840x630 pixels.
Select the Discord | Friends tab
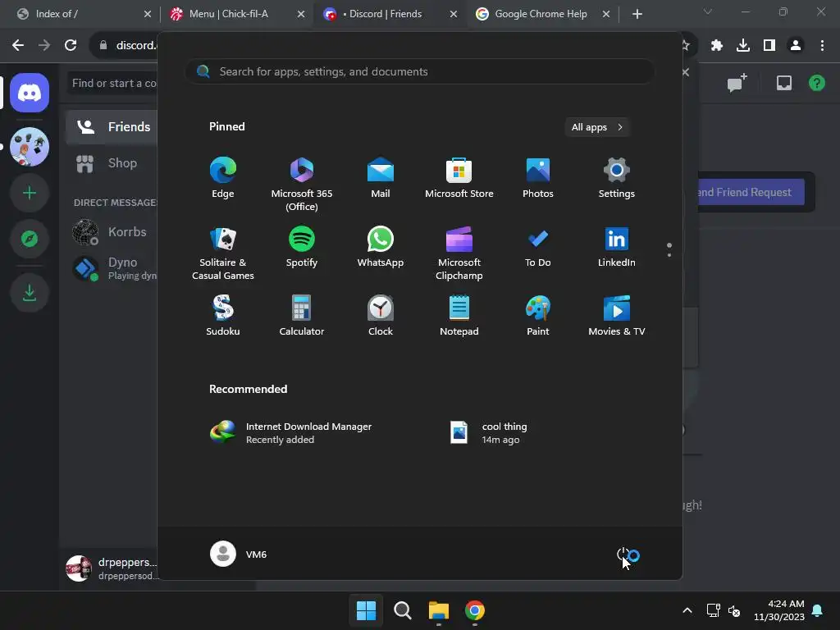click(x=390, y=14)
